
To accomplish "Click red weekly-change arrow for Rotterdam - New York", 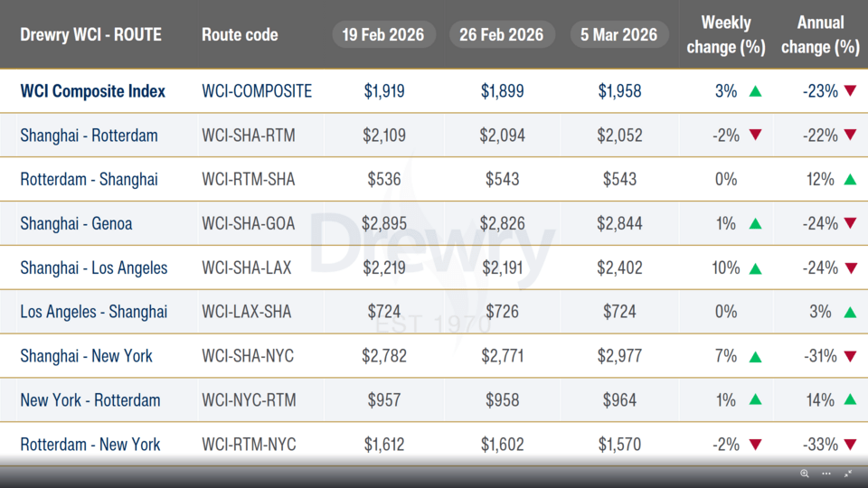I will click(755, 445).
